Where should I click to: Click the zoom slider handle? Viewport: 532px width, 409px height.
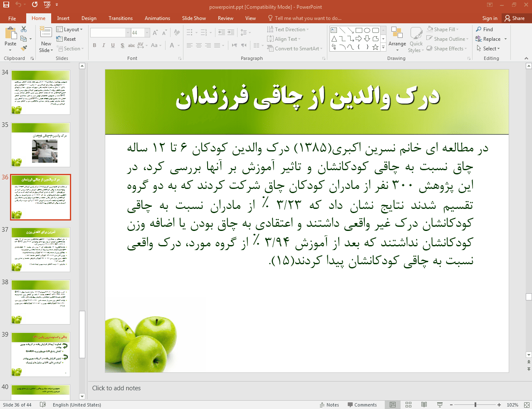[475, 405]
